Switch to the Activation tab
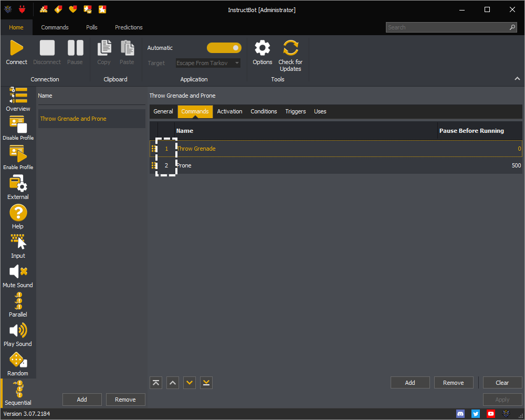This screenshot has width=525, height=420. click(230, 111)
